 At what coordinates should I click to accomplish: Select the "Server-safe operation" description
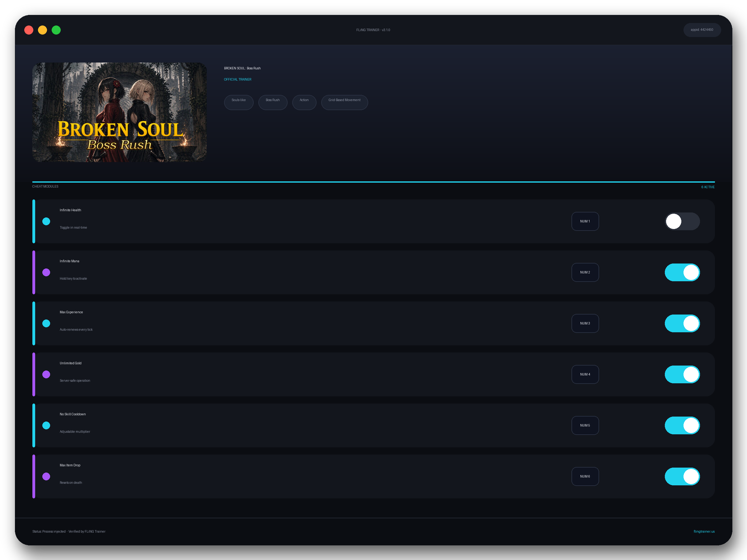pos(75,380)
